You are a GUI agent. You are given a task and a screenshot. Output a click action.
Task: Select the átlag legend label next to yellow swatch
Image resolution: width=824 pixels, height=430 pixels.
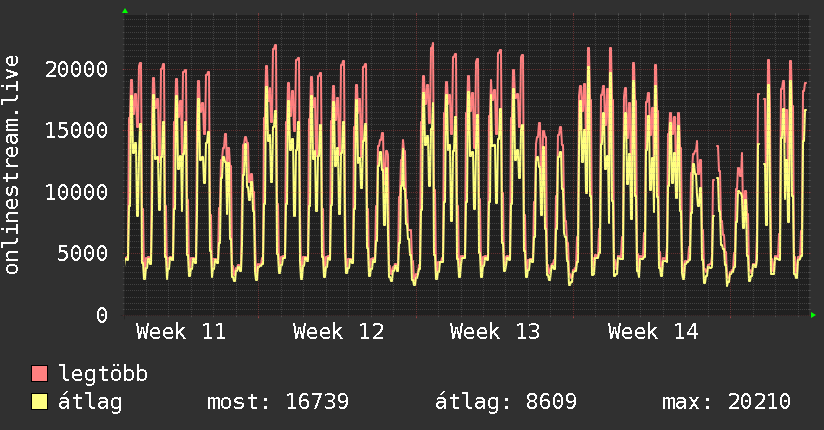click(x=90, y=402)
